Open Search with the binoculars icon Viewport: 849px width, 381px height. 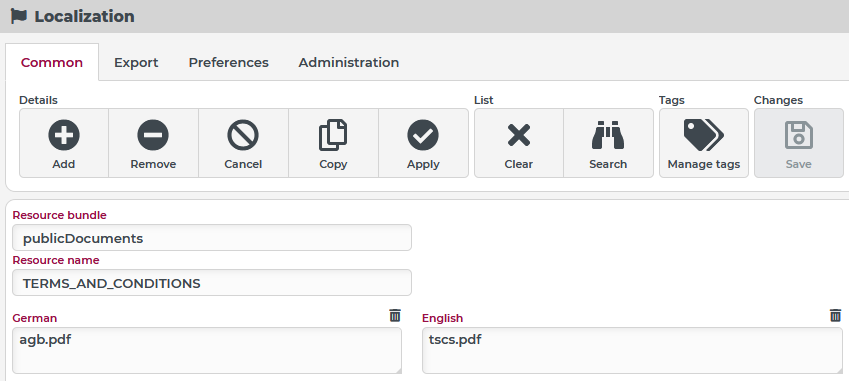pyautogui.click(x=608, y=135)
